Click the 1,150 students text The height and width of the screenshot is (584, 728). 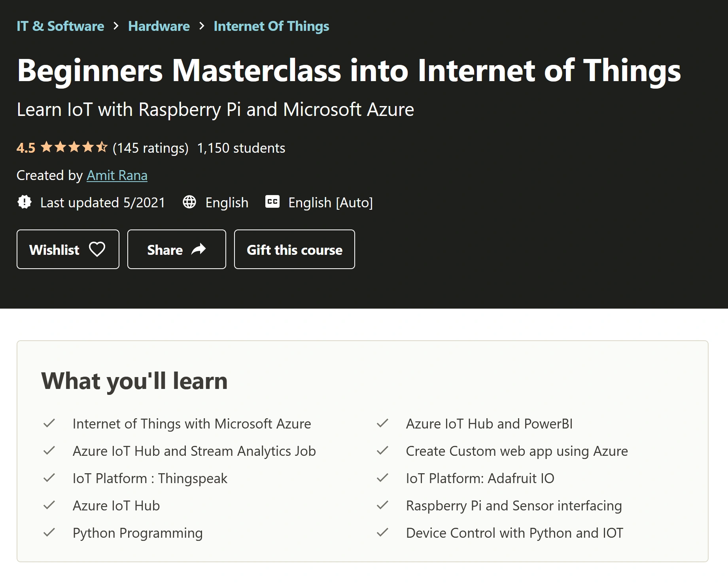point(241,148)
